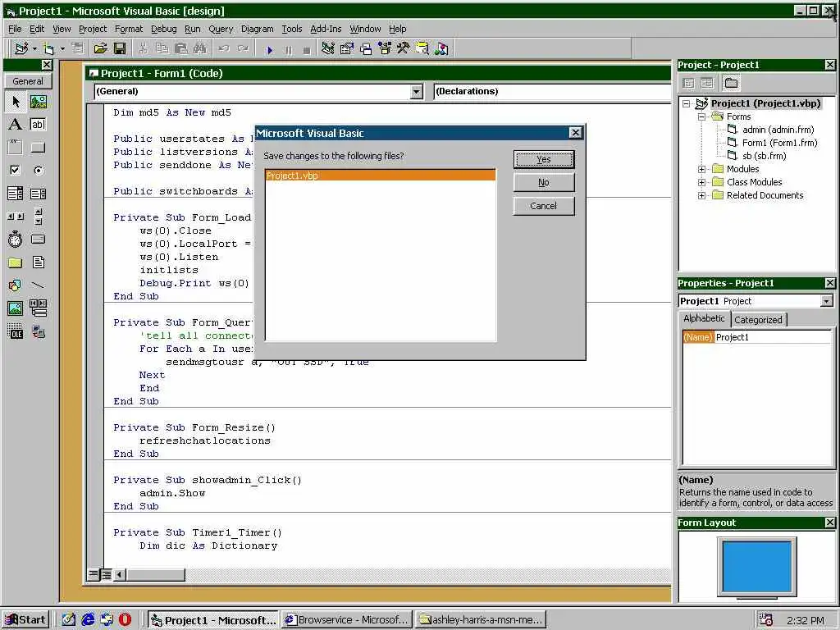840x630 pixels.
Task: Expand the Class Modules folder node
Action: point(702,182)
